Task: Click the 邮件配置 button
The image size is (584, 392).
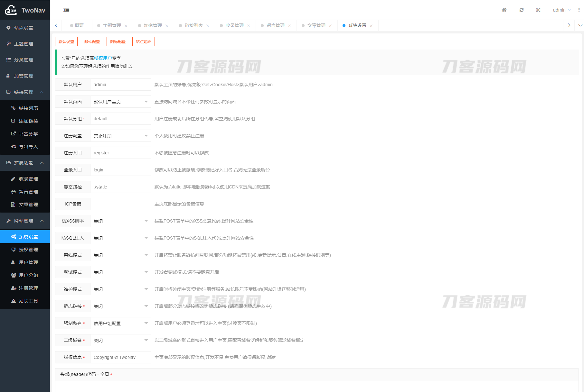Action: click(x=92, y=41)
